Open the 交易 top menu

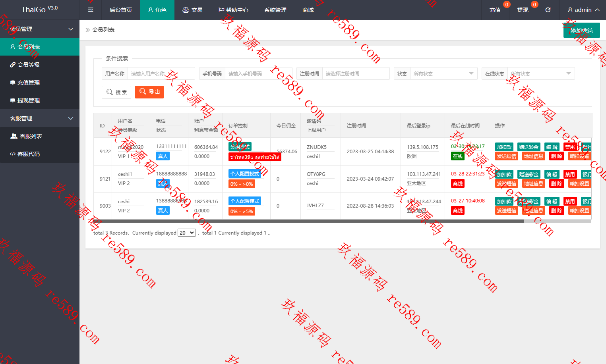[192, 10]
